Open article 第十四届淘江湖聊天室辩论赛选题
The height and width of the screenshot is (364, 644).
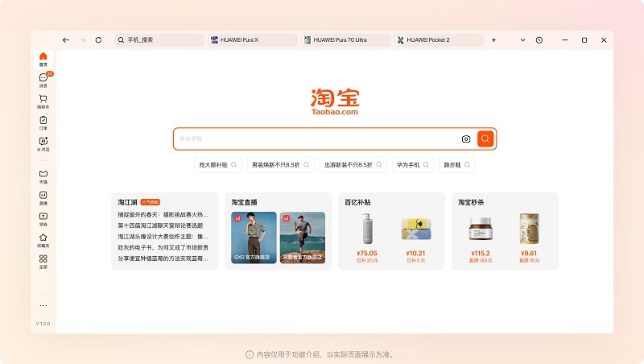[x=160, y=225]
